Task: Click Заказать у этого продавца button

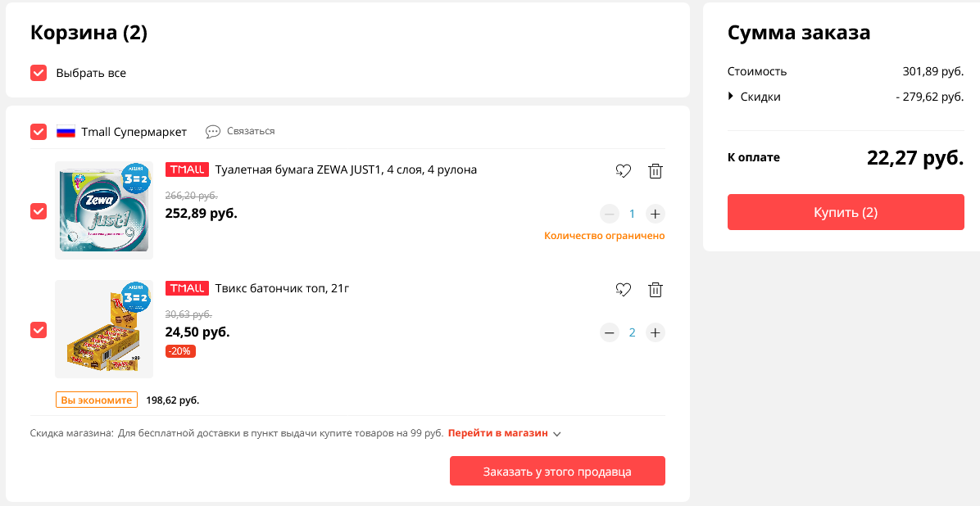Action: pyautogui.click(x=557, y=471)
